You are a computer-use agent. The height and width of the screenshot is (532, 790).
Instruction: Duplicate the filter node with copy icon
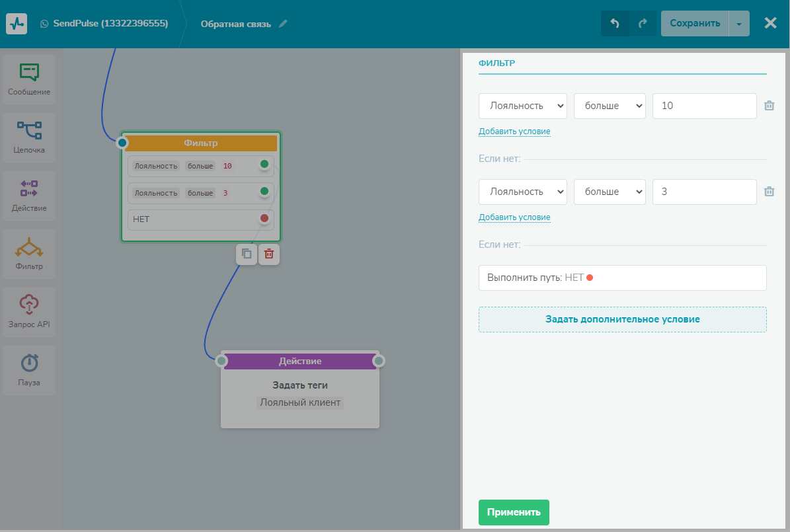click(x=247, y=254)
